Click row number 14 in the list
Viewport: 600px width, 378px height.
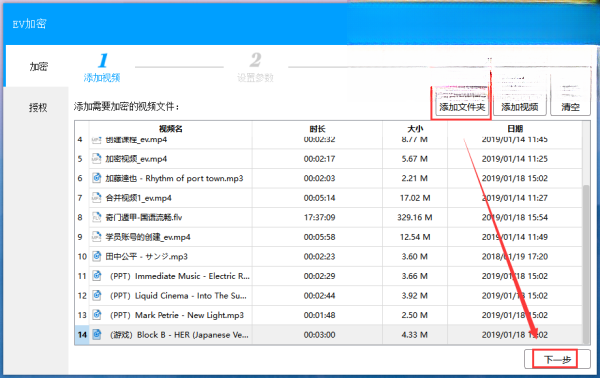(82, 335)
